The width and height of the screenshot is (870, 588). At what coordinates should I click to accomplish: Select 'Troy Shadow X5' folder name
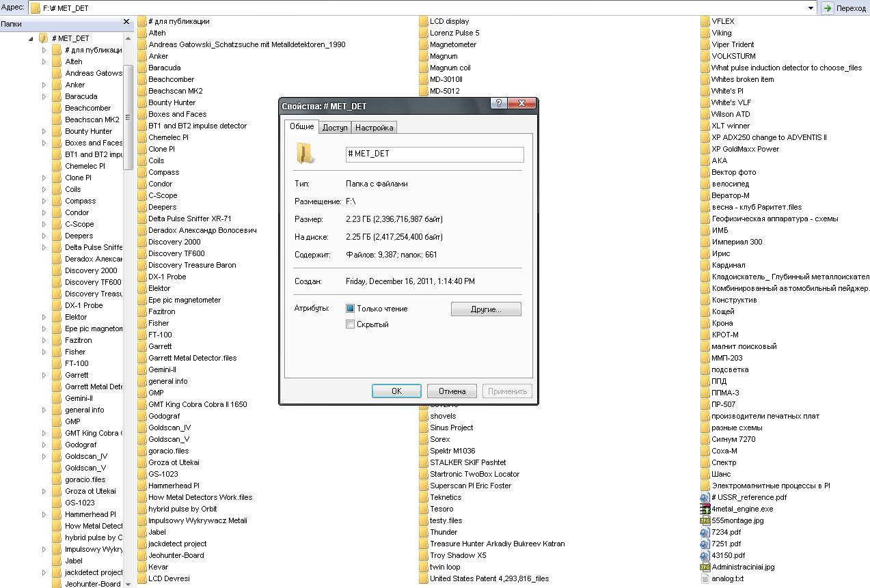tap(458, 555)
